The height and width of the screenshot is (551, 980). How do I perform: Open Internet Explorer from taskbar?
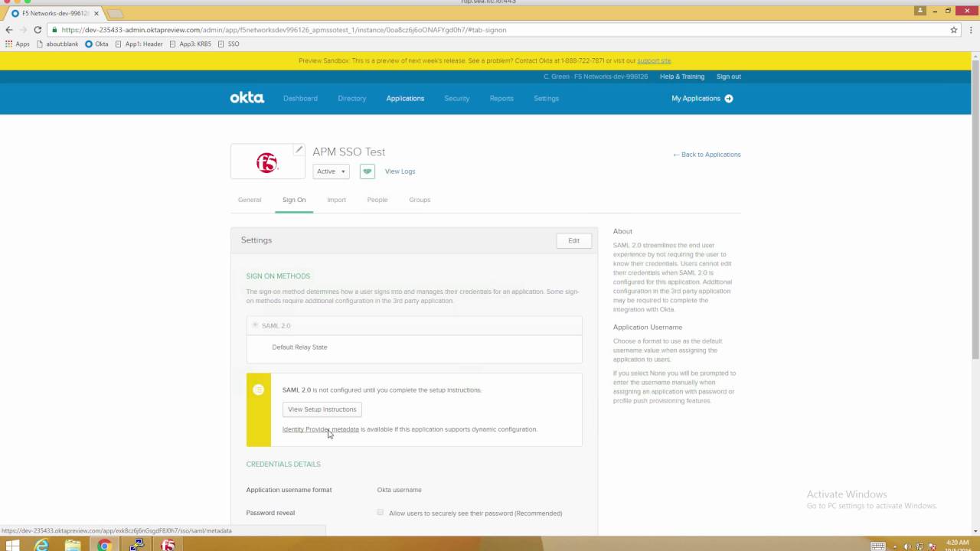coord(41,545)
